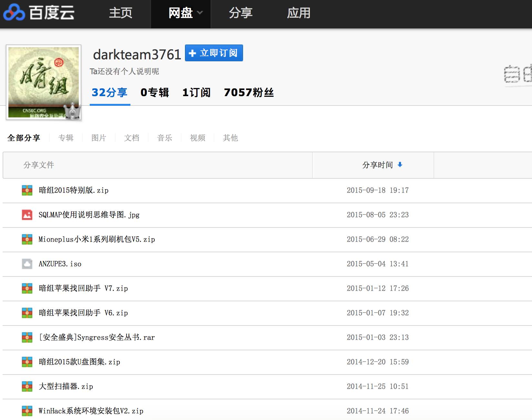This screenshot has width=532, height=420.
Task: Switch to the 图片 filter tab
Action: (98, 138)
